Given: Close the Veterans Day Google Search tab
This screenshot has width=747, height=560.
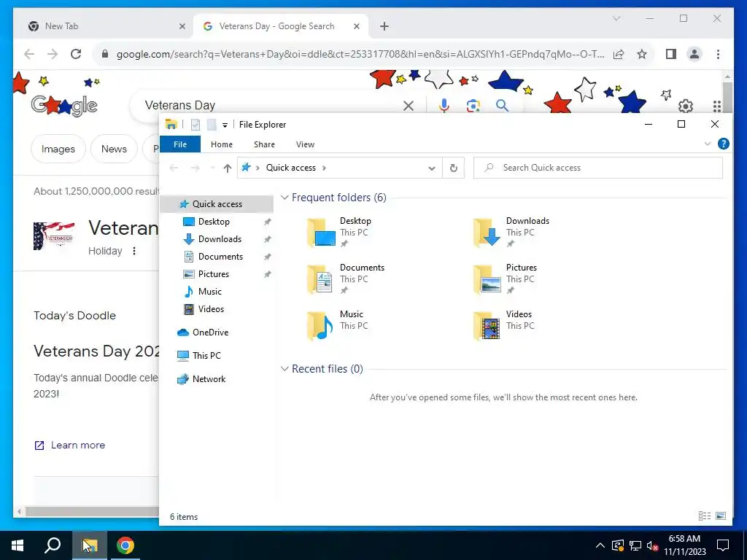Looking at the screenshot, I should (356, 26).
